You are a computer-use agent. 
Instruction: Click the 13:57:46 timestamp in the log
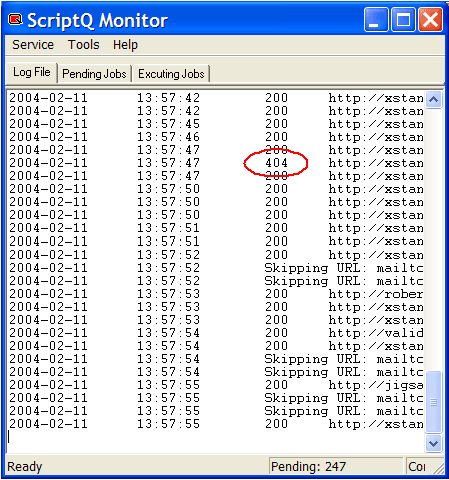tap(168, 137)
